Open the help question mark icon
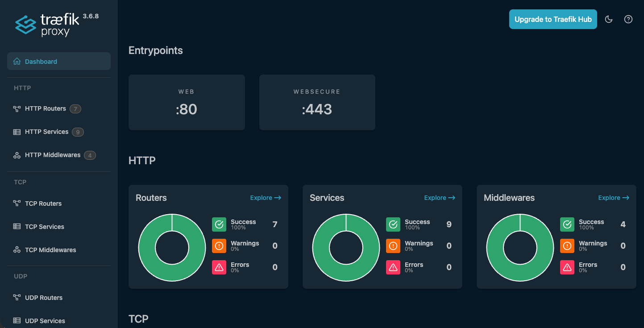The height and width of the screenshot is (328, 644). pos(628,19)
